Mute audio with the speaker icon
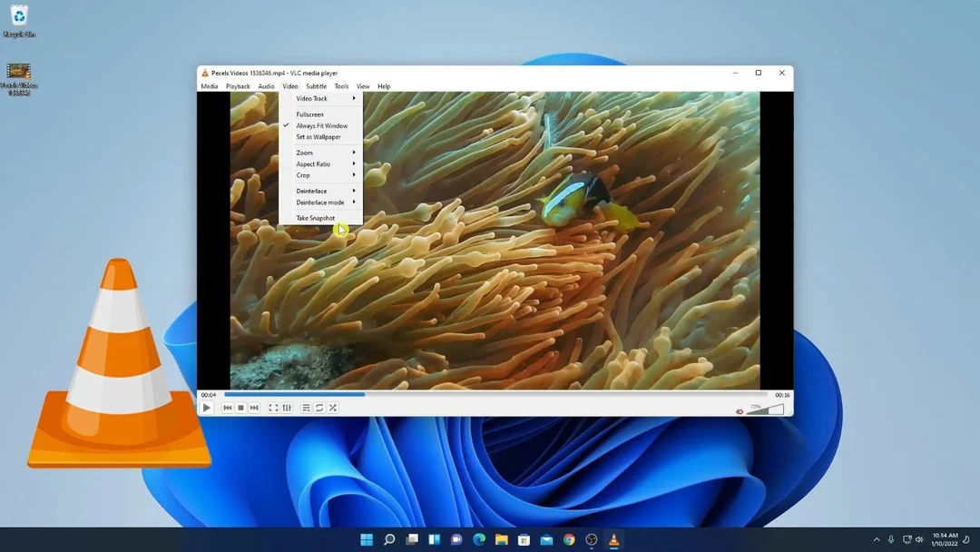Image resolution: width=980 pixels, height=552 pixels. point(740,411)
